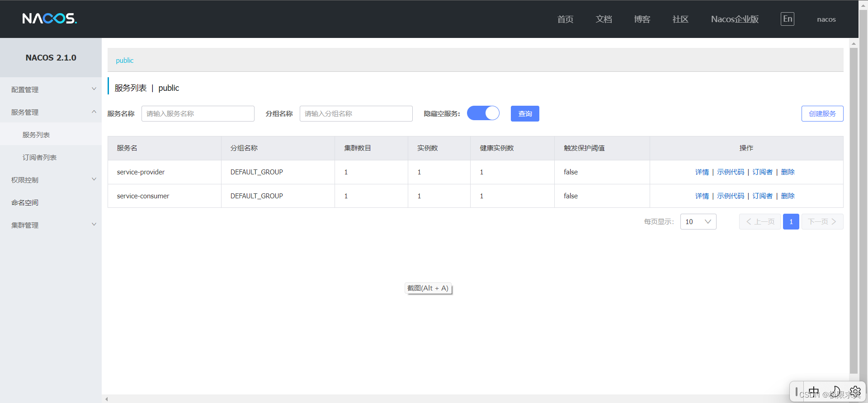
Task: Open 示例代码 for service-provider
Action: [731, 172]
